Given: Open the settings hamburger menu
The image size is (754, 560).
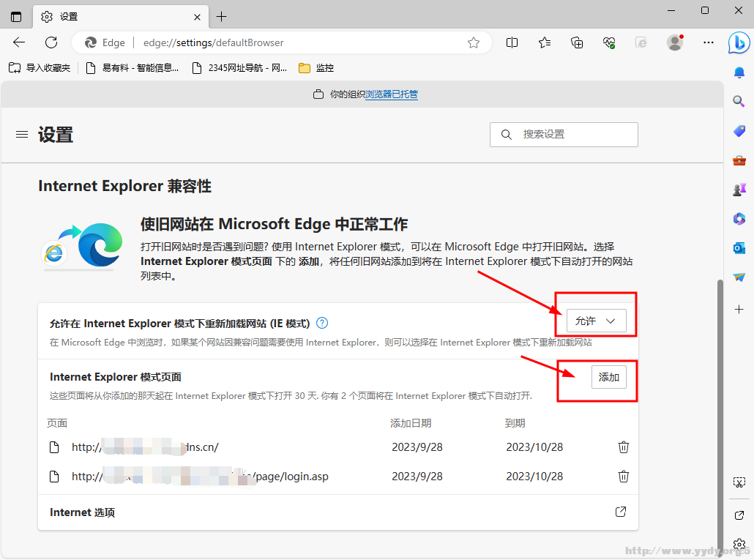Looking at the screenshot, I should 22,135.
